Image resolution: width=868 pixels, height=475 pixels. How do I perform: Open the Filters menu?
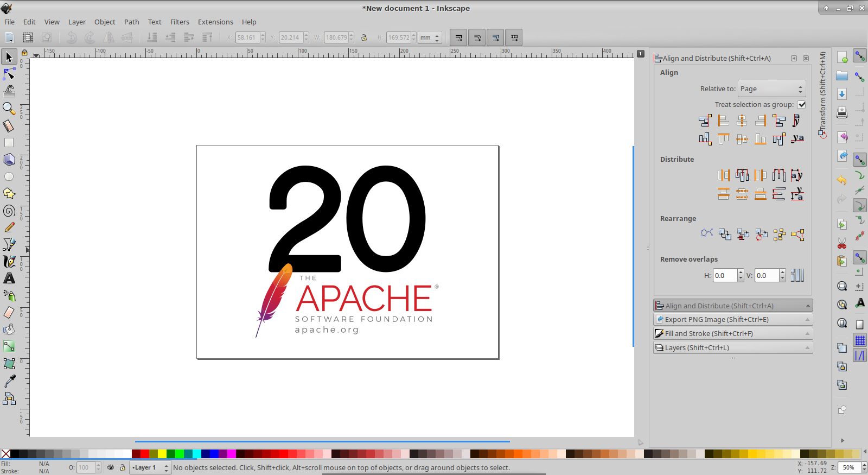click(x=180, y=22)
